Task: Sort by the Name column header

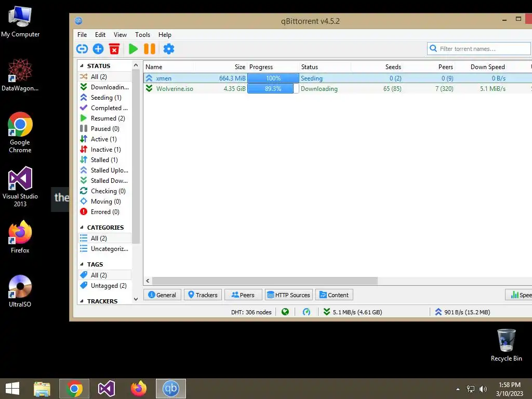Action: [x=169, y=67]
